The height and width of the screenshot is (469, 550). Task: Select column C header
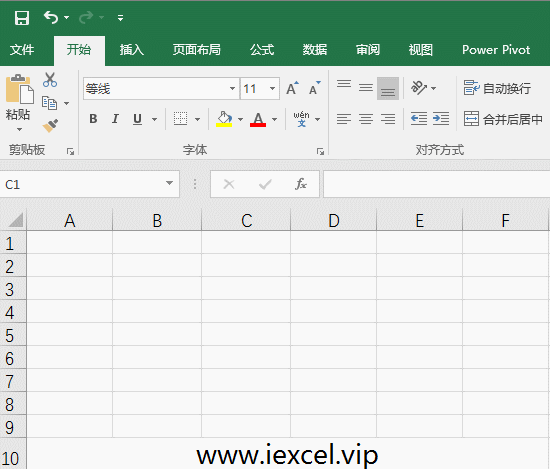pos(246,220)
